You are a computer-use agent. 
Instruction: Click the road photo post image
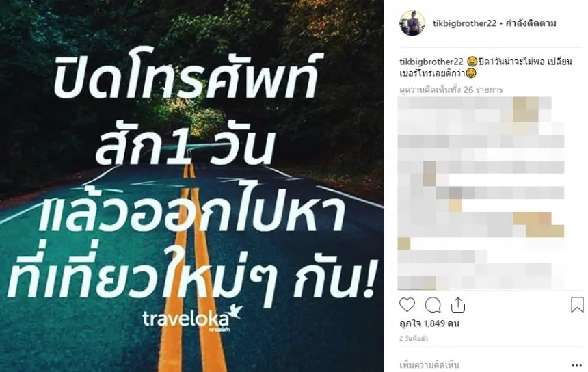192,186
